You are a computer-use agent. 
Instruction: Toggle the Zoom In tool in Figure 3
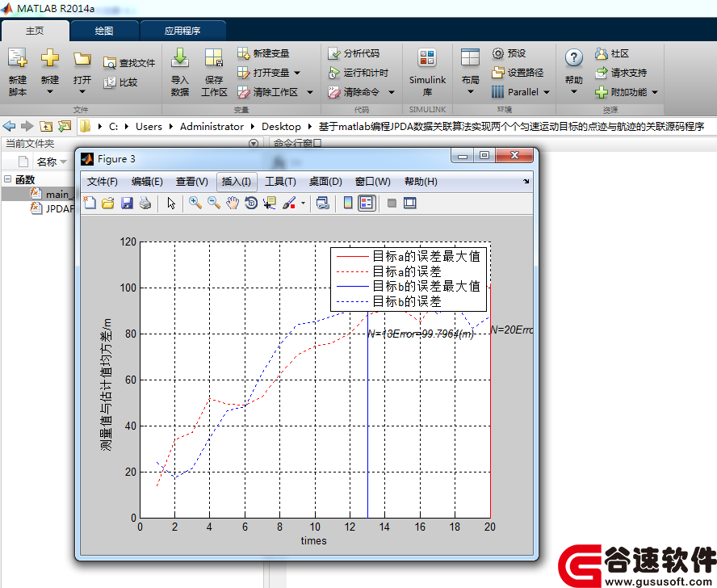pos(195,203)
